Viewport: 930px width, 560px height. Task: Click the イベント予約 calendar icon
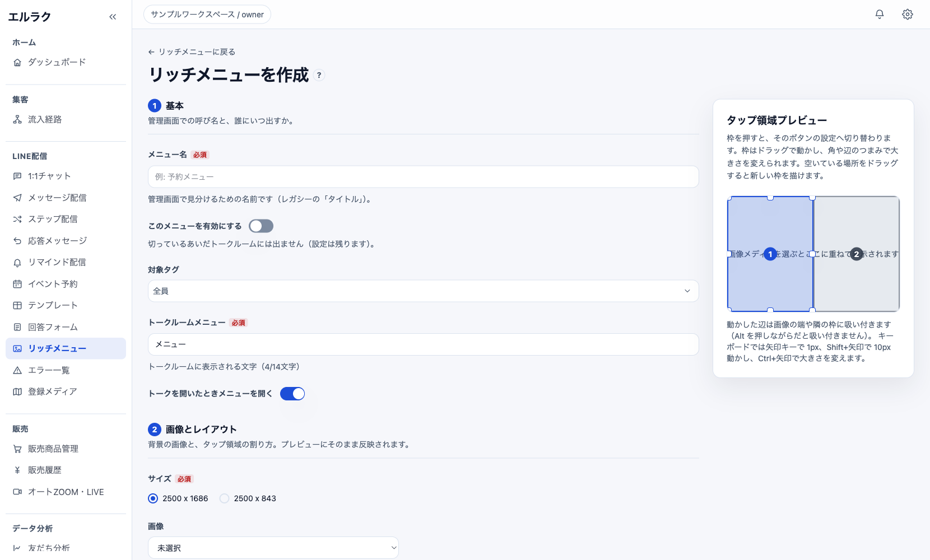17,284
